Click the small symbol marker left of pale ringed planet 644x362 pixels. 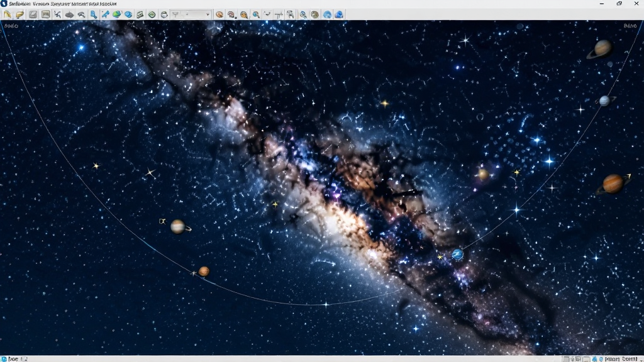[162, 222]
